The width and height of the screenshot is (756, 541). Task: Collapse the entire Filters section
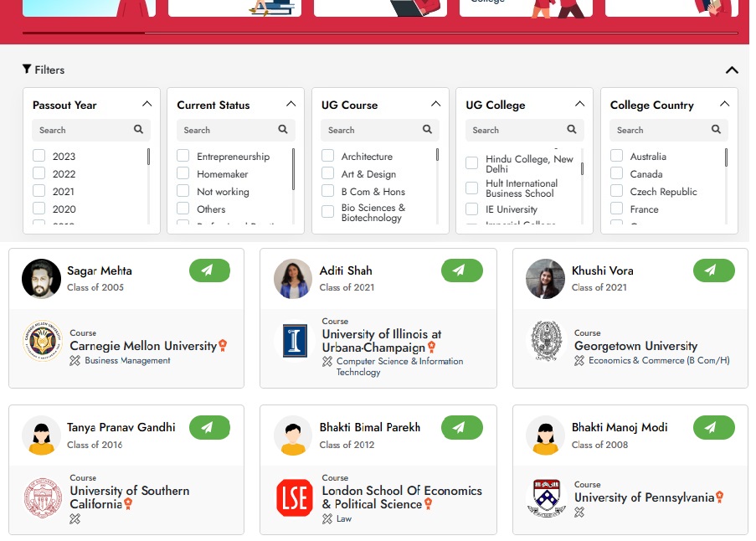tap(732, 70)
